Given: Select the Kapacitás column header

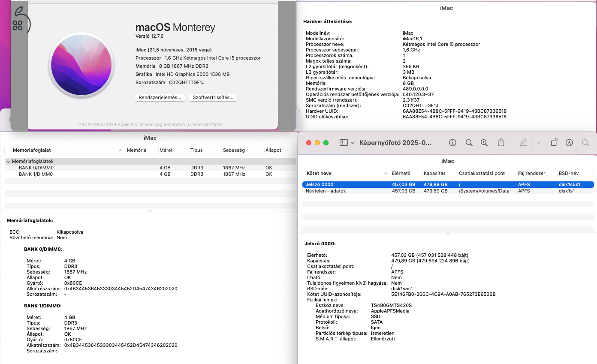Looking at the screenshot, I should [x=434, y=173].
